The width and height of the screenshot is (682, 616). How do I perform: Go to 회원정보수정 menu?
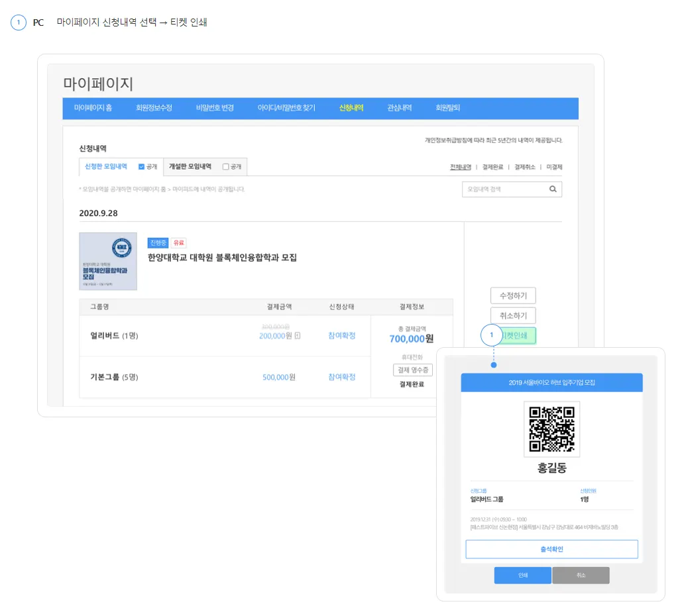154,108
